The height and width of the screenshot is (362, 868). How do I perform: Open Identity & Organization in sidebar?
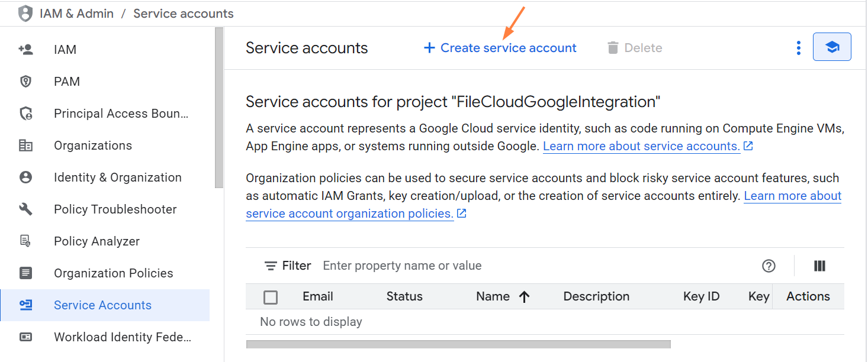pyautogui.click(x=117, y=177)
